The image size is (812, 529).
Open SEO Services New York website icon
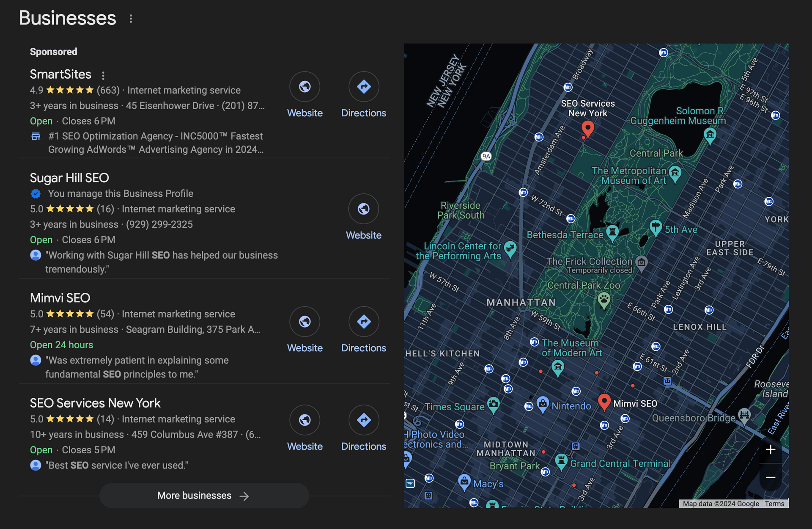point(304,420)
